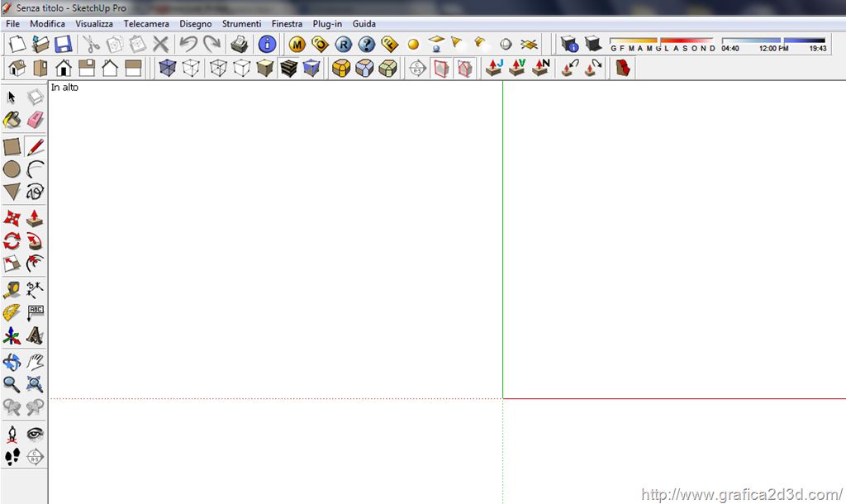Open the Telecamera menu
846x504 pixels.
tap(146, 24)
